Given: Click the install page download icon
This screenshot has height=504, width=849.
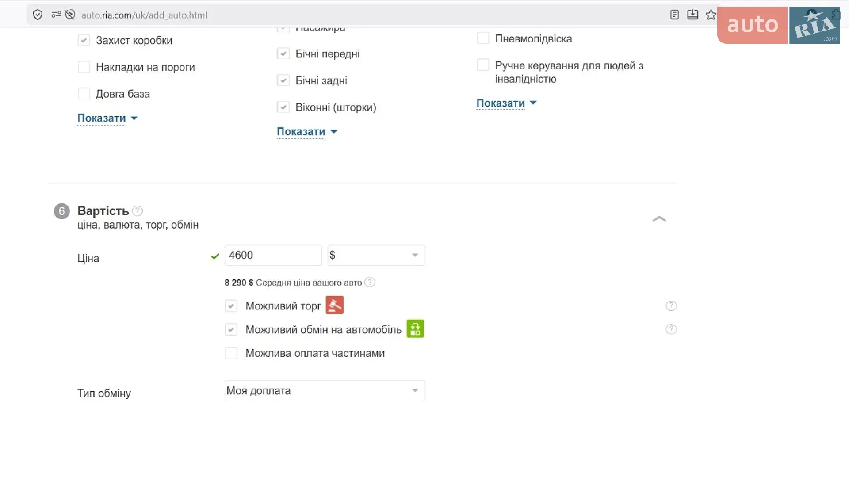Looking at the screenshot, I should pos(692,15).
